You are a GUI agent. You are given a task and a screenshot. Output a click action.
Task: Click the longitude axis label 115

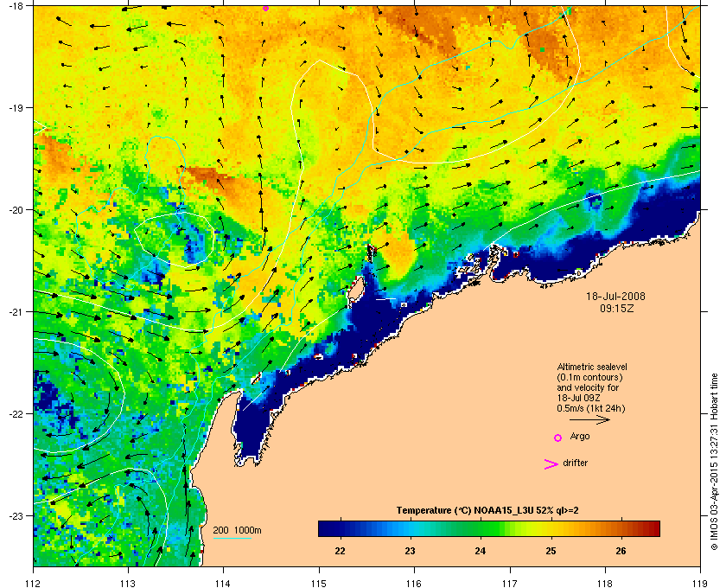click(x=319, y=583)
